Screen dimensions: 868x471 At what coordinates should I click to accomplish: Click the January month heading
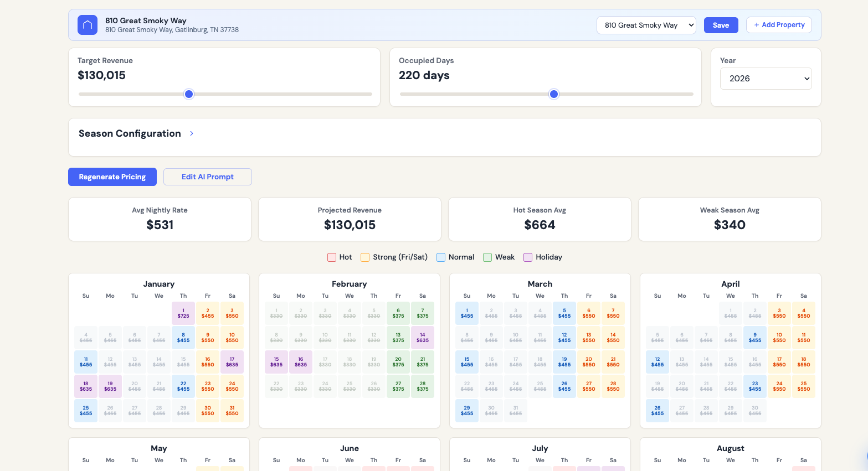point(159,284)
